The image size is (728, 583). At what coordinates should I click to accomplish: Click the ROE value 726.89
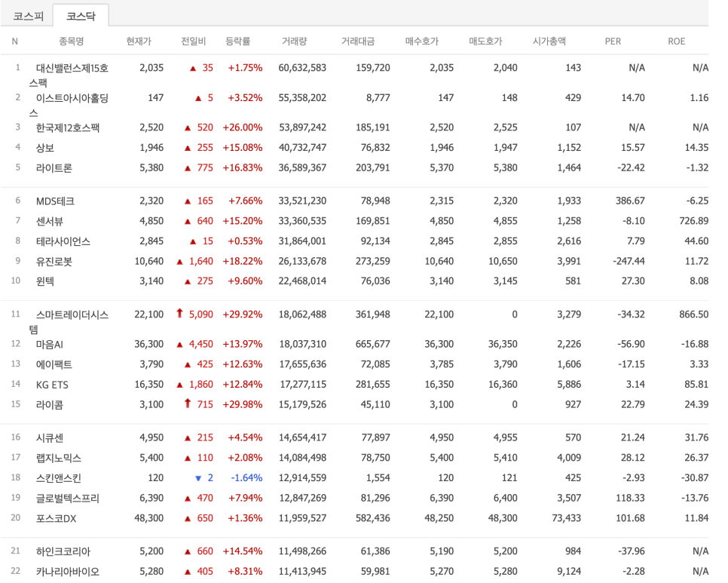693,221
